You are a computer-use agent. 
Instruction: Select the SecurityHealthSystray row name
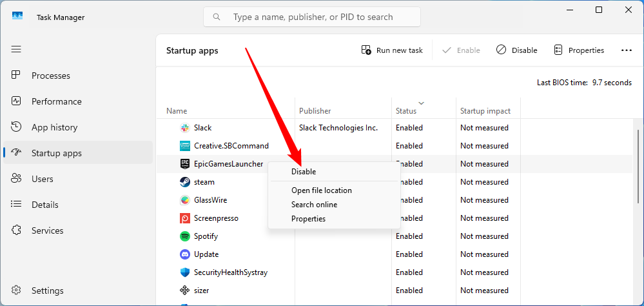coord(231,272)
